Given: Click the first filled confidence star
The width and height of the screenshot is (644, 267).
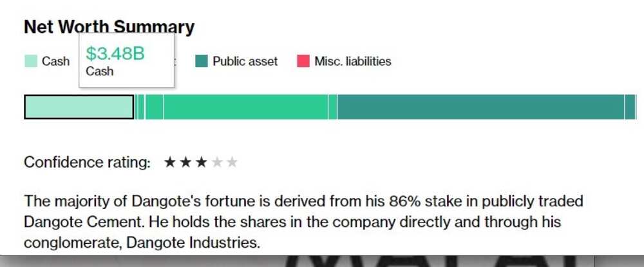Looking at the screenshot, I should [x=169, y=162].
